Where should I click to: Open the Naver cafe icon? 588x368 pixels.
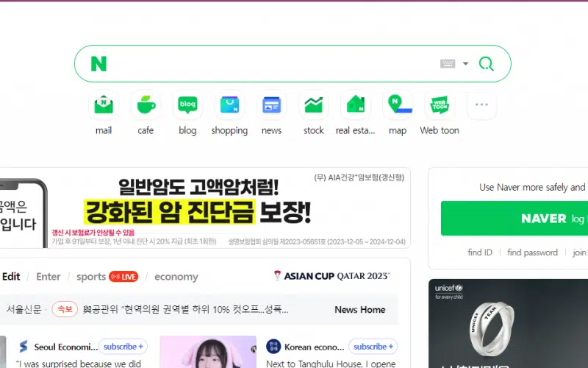[x=146, y=105]
